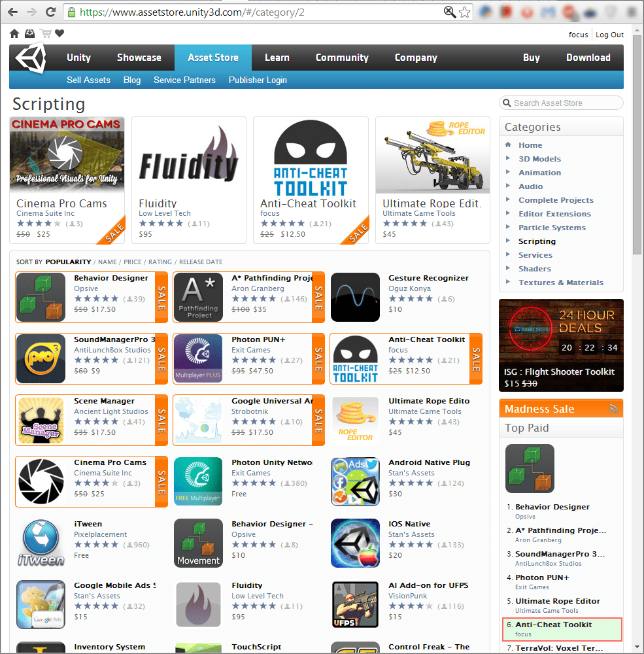
Task: Open A* Pathfinding Project icon
Action: click(x=198, y=297)
